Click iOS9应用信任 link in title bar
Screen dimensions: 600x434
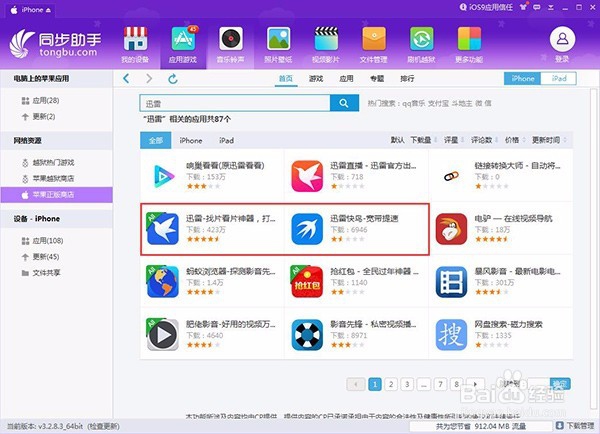(486, 7)
